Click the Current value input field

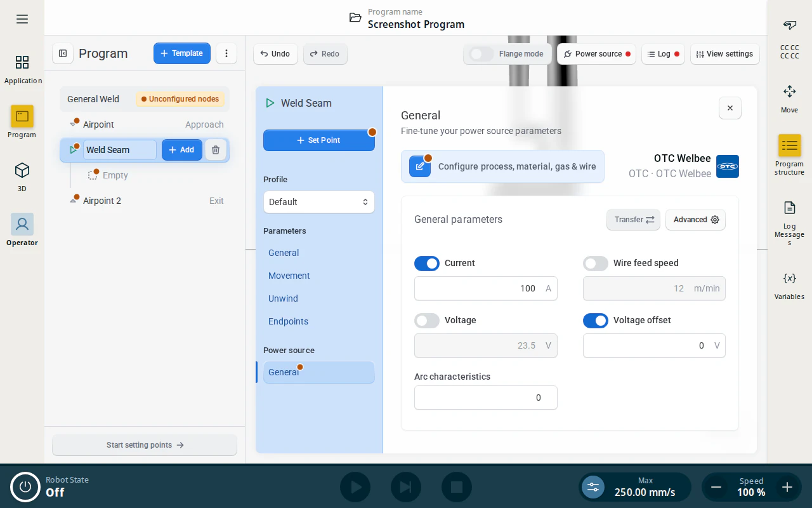[x=485, y=288]
